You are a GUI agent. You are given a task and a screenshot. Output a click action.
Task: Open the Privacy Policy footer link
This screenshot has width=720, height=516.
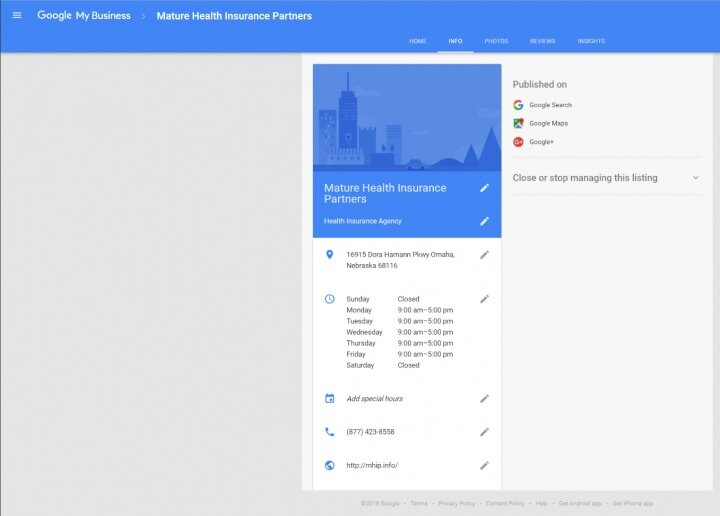[456, 504]
